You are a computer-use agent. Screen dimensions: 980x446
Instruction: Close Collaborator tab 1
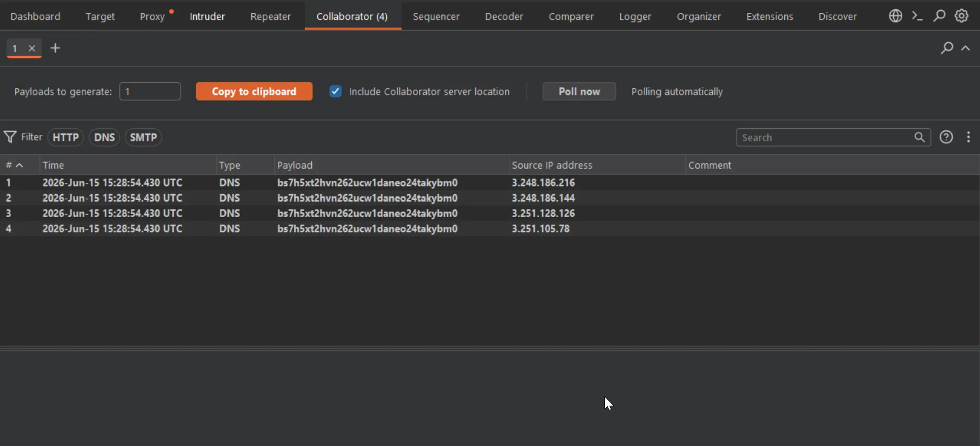click(x=32, y=48)
